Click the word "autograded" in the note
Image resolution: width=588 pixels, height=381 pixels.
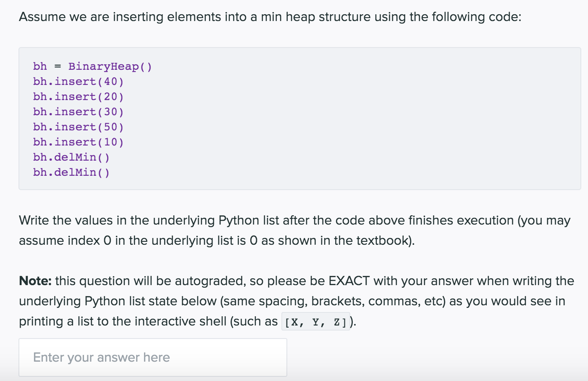coord(210,281)
